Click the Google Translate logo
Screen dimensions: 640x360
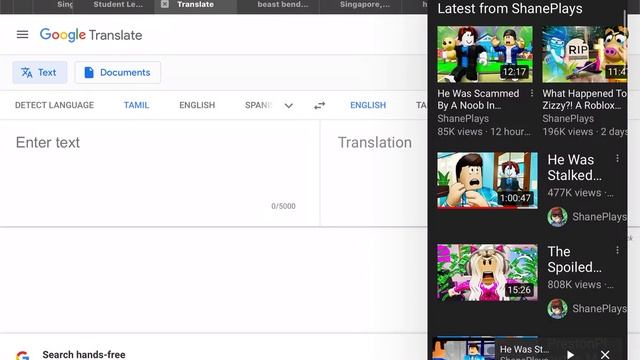click(91, 35)
